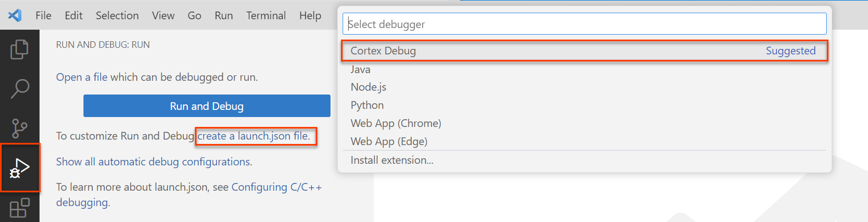Open the Source Control view icon

tap(20, 128)
